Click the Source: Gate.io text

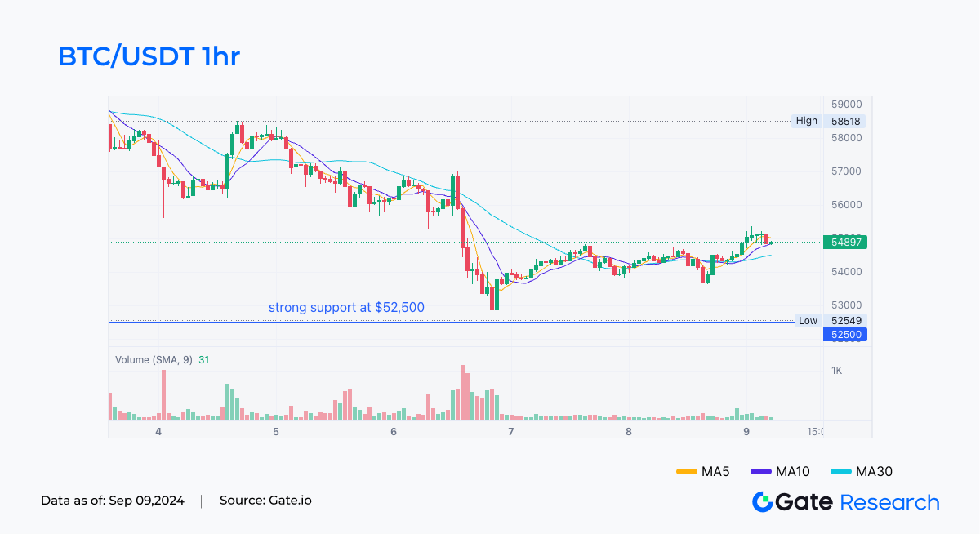click(265, 501)
